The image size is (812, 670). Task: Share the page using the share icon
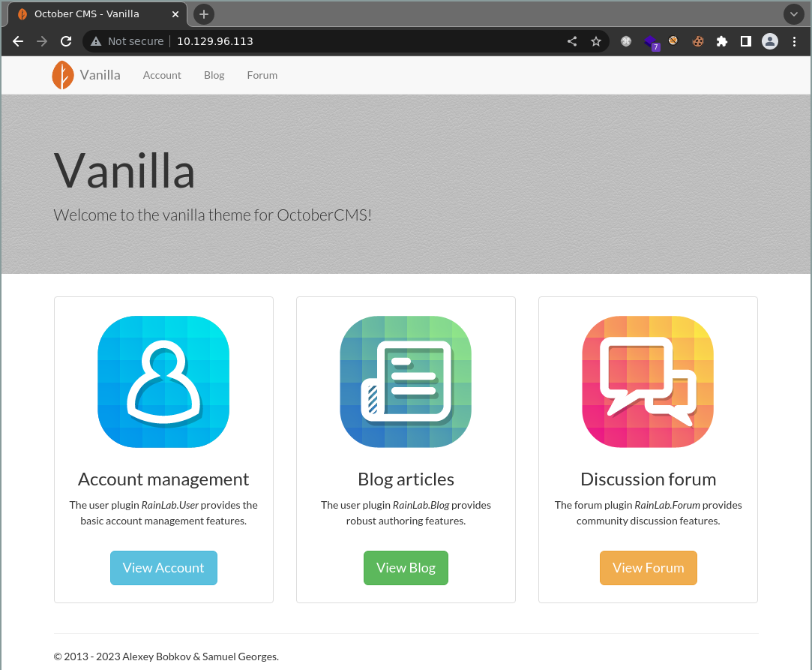pyautogui.click(x=572, y=41)
